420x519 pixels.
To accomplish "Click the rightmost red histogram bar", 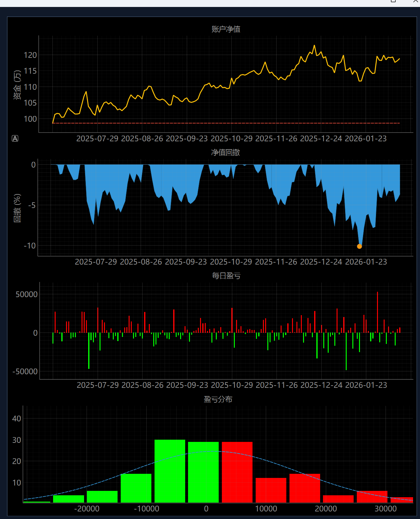I will tap(402, 500).
